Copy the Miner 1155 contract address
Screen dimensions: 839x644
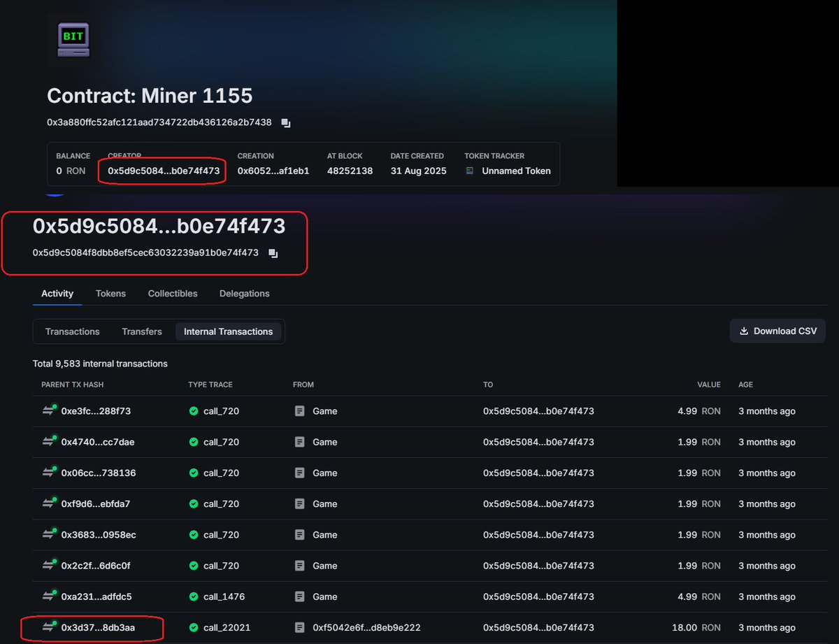286,123
